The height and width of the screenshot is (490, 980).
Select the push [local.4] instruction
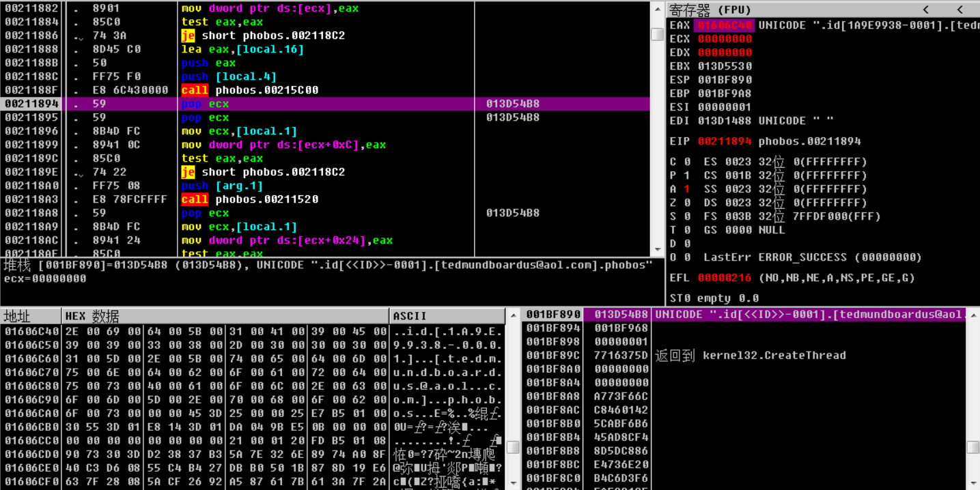tap(324, 76)
